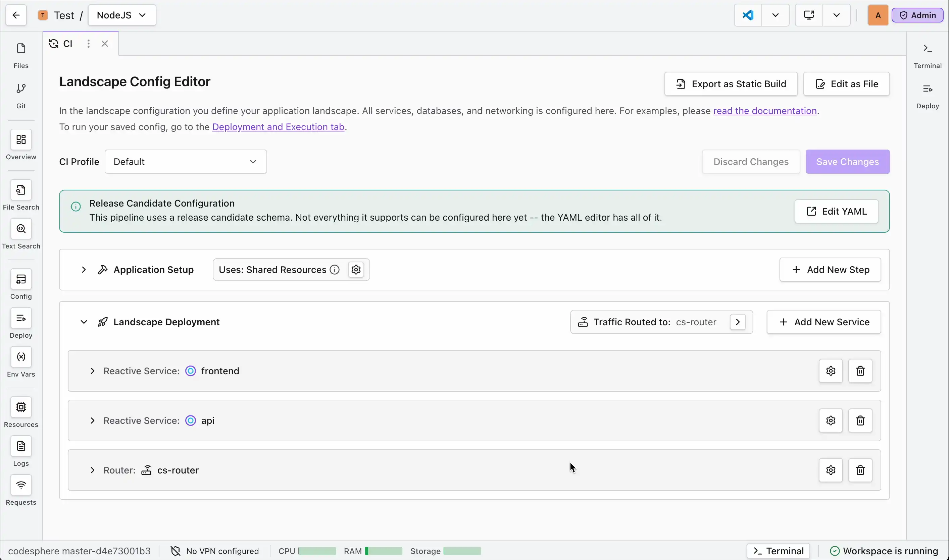Image resolution: width=949 pixels, height=560 pixels.
Task: Launch the VS Code icon button
Action: 748,15
